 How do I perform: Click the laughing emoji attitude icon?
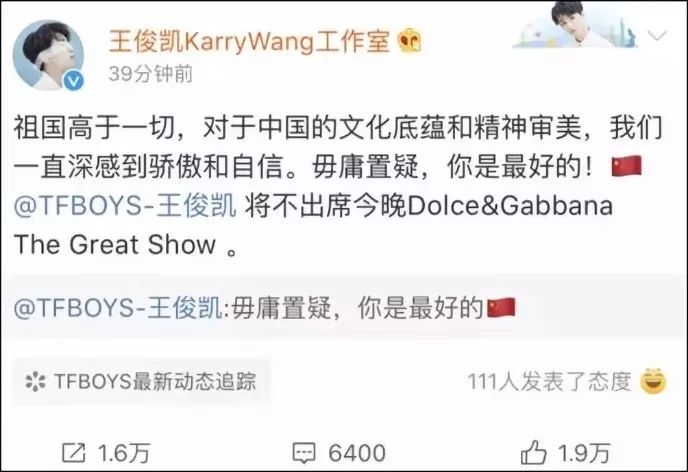click(x=653, y=381)
